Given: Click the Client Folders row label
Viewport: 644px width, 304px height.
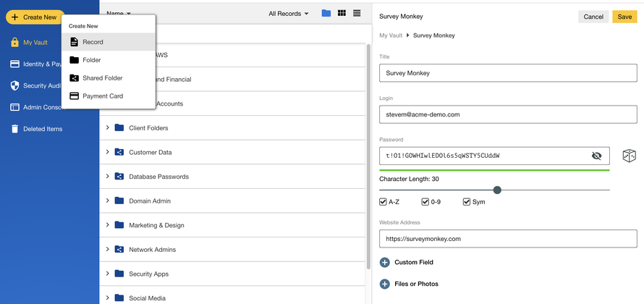Looking at the screenshot, I should point(148,128).
